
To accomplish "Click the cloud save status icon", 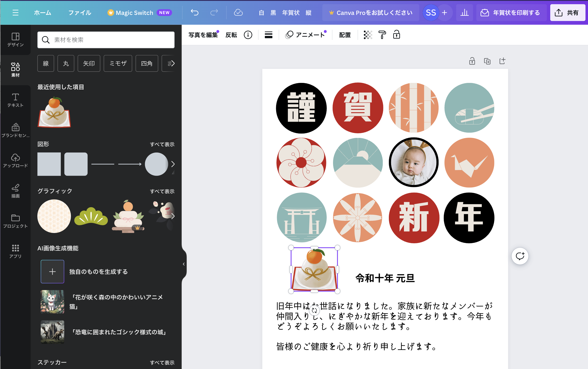I will 238,12.
